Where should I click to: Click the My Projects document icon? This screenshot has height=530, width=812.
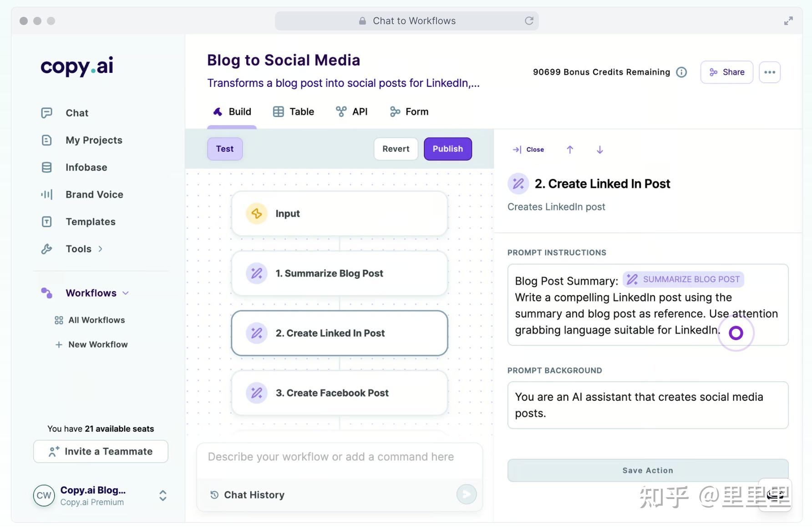(x=46, y=140)
